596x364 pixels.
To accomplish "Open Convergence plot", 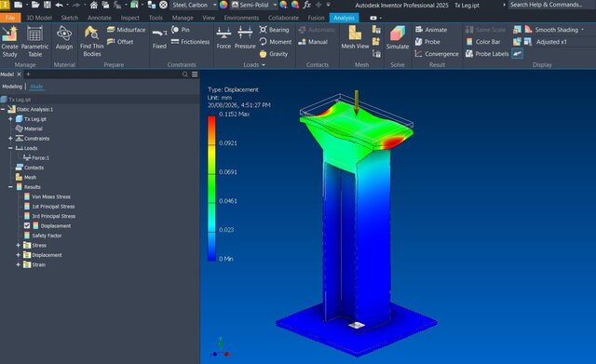I will 437,54.
